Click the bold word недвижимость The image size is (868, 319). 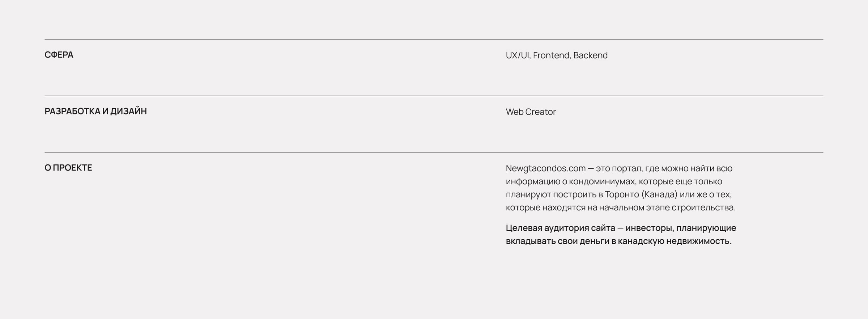pyautogui.click(x=699, y=241)
